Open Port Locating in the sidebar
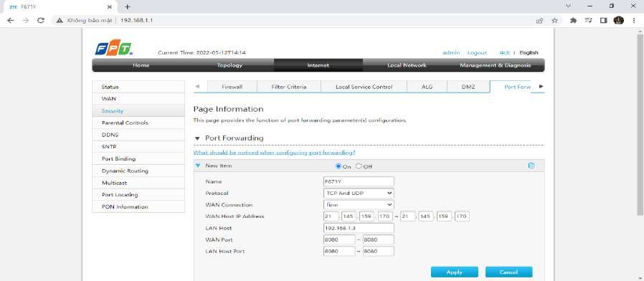 point(138,194)
